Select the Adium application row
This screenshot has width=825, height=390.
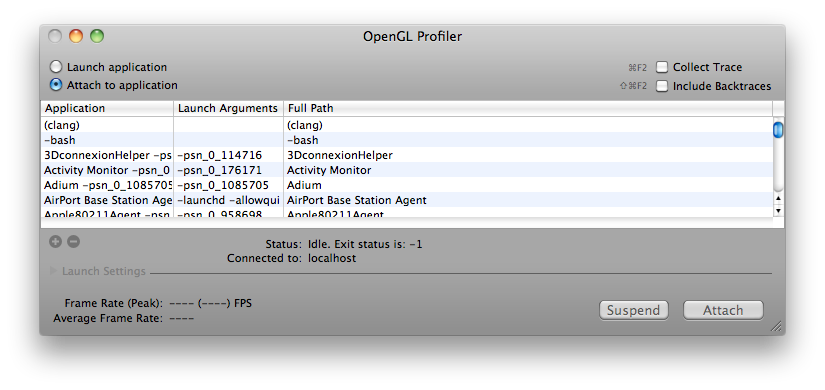tap(407, 185)
